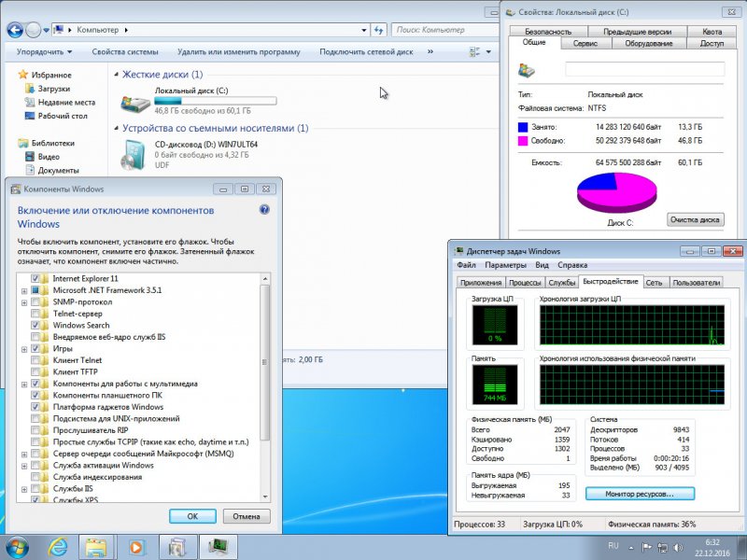This screenshot has height=560, width=747.
Task: Open the Недавние места icon in sidebar
Action: (30, 103)
